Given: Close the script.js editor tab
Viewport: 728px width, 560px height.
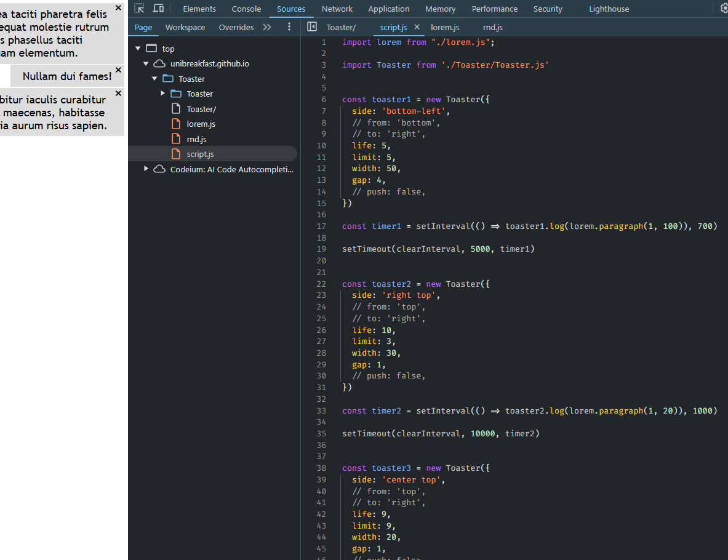Looking at the screenshot, I should click(417, 27).
